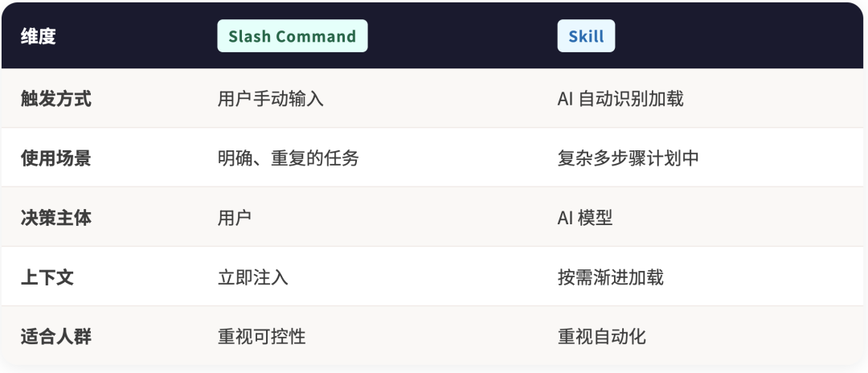Click the Skill badge in header
868x373 pixels.
click(586, 36)
